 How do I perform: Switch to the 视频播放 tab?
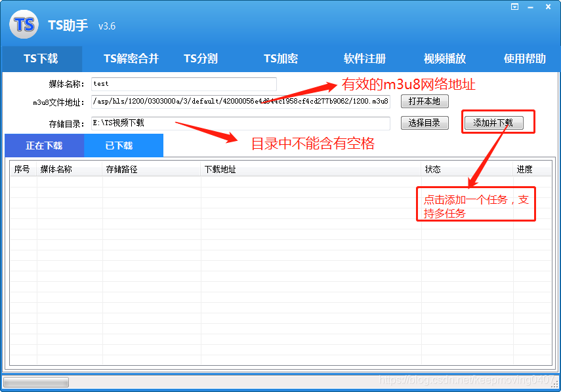click(x=445, y=58)
